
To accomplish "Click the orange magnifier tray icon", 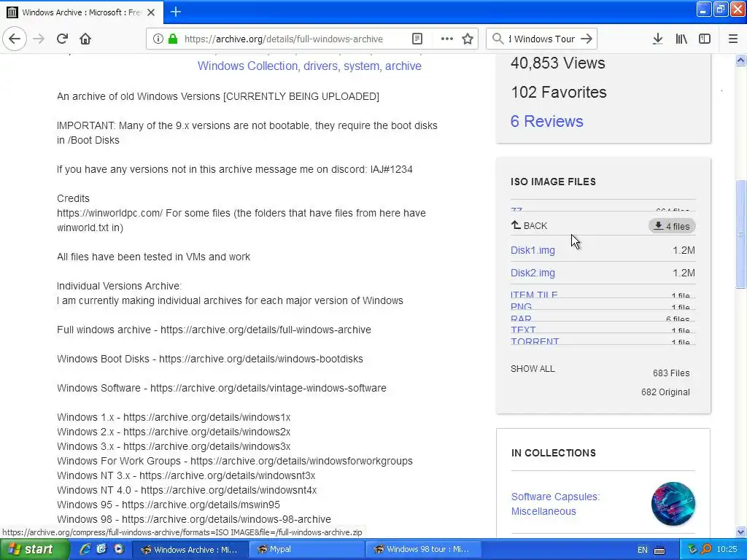I will (706, 550).
